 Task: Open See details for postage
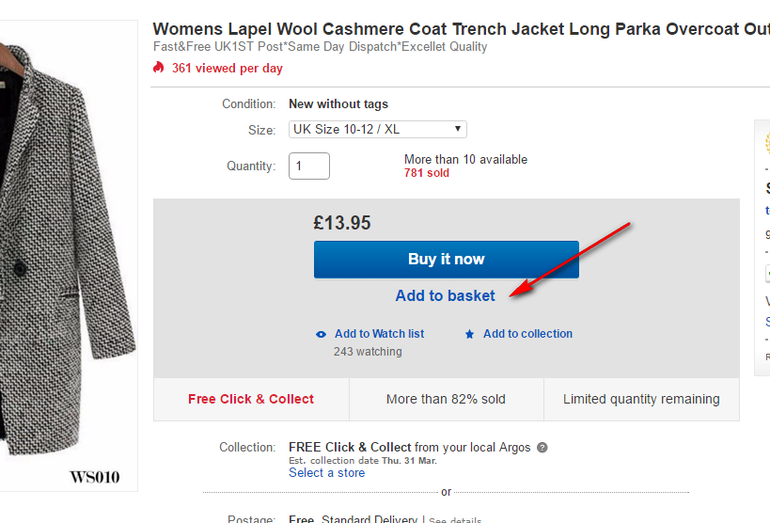(x=455, y=520)
